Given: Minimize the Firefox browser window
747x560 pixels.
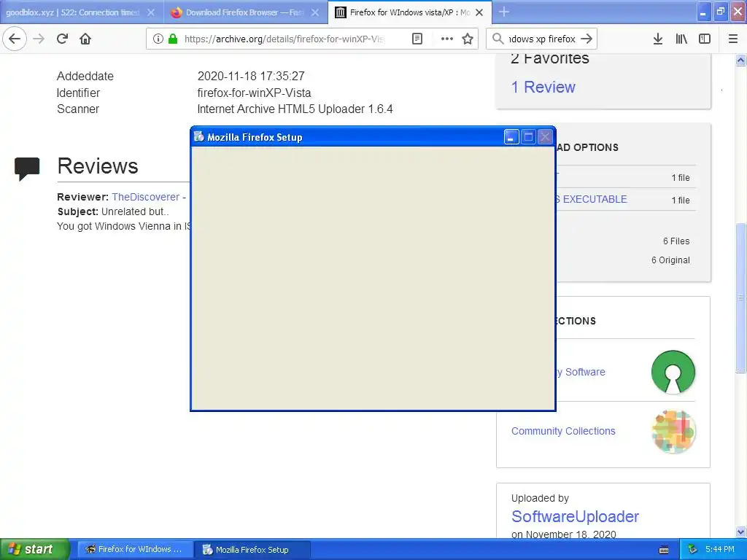Looking at the screenshot, I should 703,12.
